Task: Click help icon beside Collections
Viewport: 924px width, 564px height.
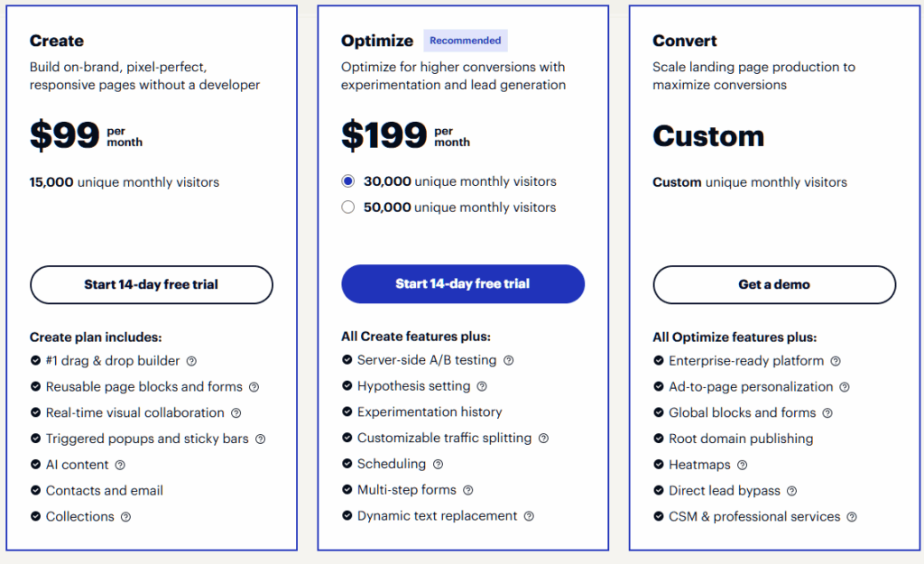Action: pos(125,517)
